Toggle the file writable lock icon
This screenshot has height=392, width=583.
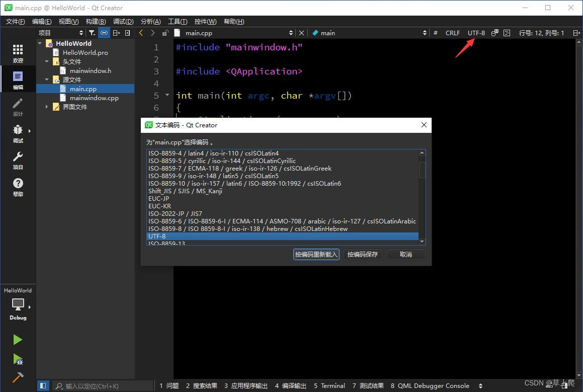tap(165, 33)
